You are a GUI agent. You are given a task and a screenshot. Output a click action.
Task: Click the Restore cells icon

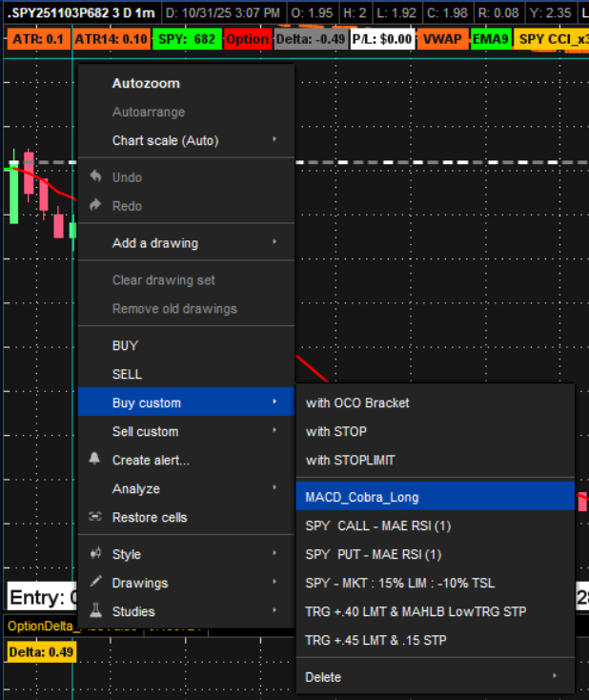tap(94, 517)
